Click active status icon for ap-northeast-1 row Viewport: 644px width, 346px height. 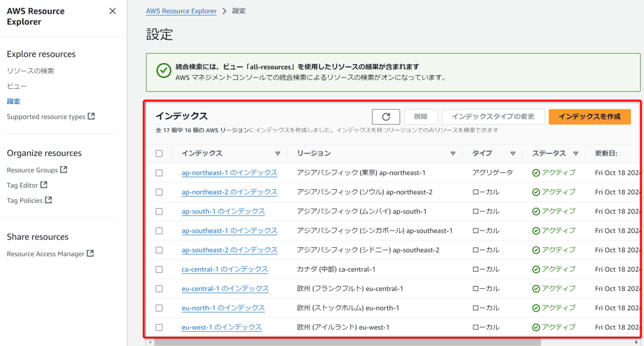click(536, 173)
